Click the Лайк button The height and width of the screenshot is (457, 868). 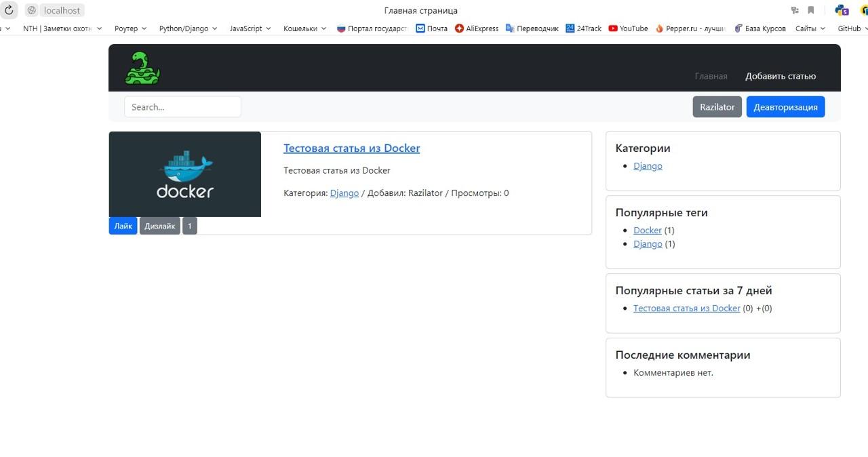click(x=123, y=226)
